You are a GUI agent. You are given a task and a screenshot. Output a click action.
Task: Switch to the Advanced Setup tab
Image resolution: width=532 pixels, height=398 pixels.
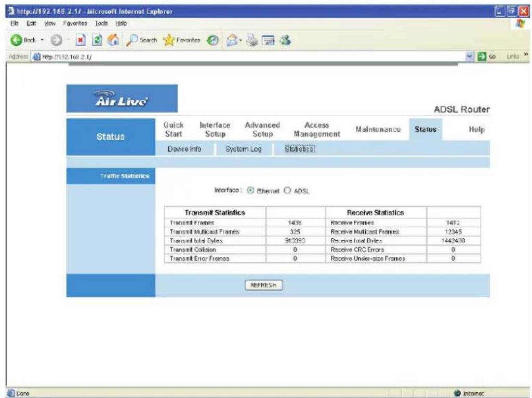coord(262,130)
